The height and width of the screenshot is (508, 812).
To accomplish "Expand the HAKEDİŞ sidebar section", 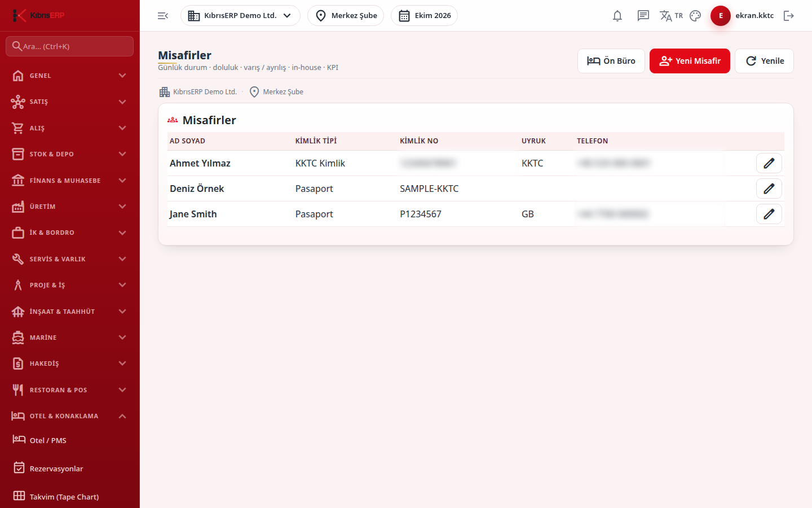I will point(70,364).
